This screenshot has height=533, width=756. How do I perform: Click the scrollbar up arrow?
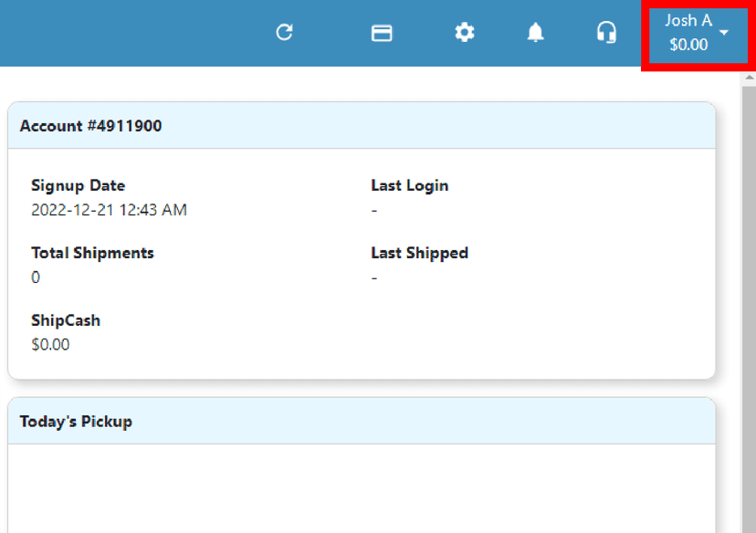749,78
